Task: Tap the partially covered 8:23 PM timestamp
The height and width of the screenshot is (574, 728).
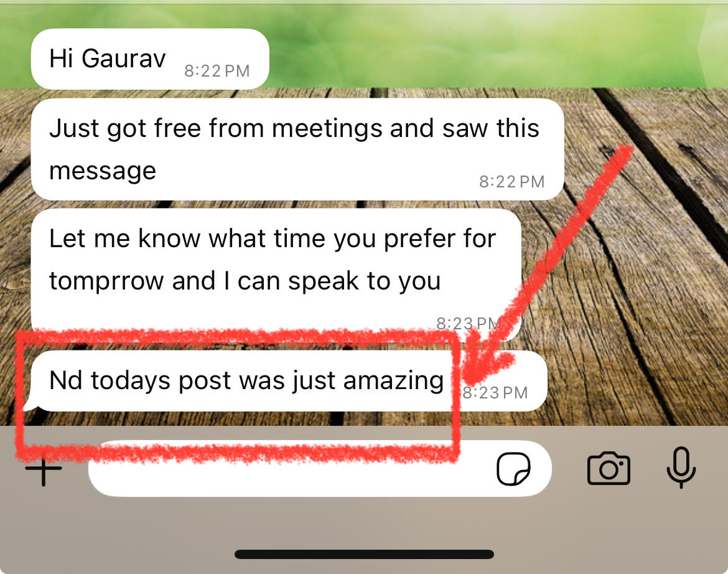Action: [x=468, y=323]
